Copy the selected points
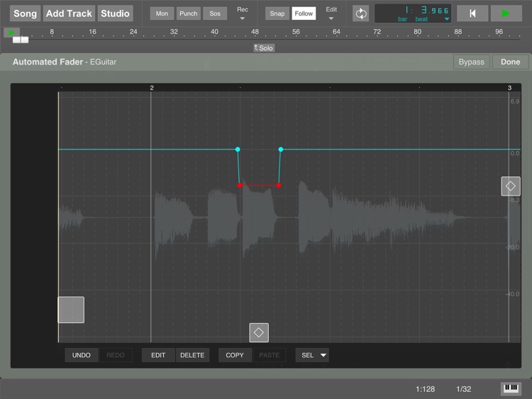Screen dimensions: 532x399 pos(235,355)
